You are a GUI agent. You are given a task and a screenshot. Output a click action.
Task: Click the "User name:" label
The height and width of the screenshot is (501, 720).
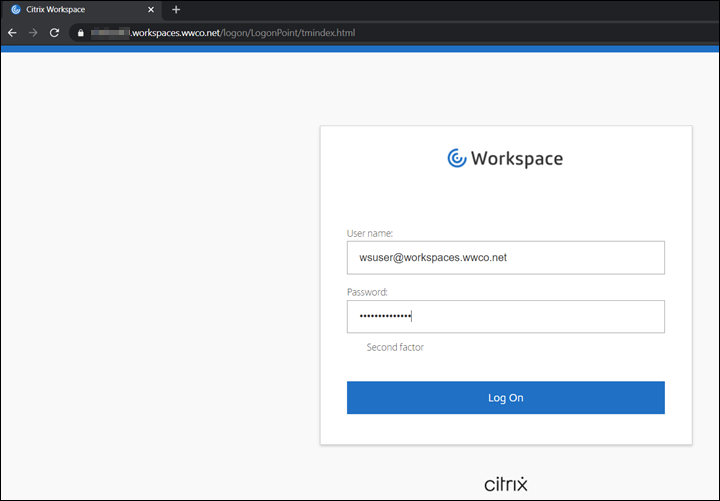click(x=370, y=233)
